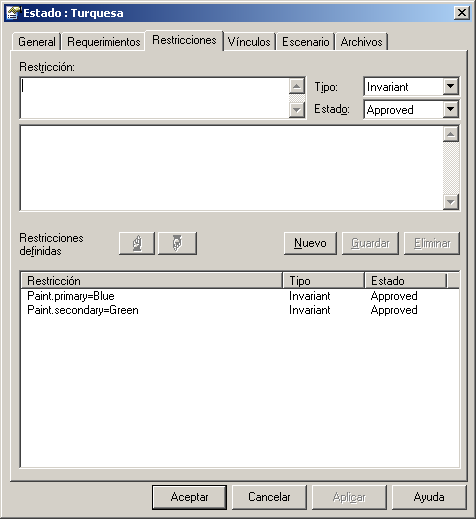Select the Paint.secondary=Green restriction row
The height and width of the screenshot is (519, 476).
coord(240,310)
